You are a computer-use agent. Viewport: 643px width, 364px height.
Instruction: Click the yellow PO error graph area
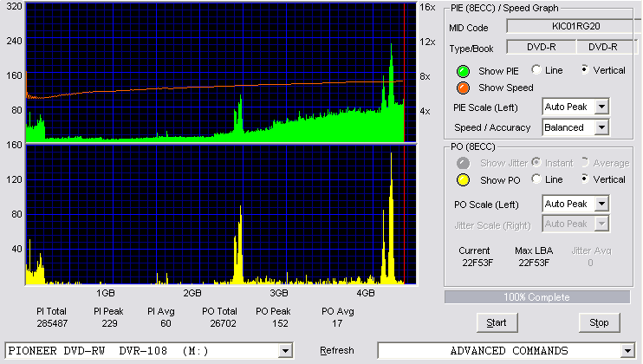point(221,215)
